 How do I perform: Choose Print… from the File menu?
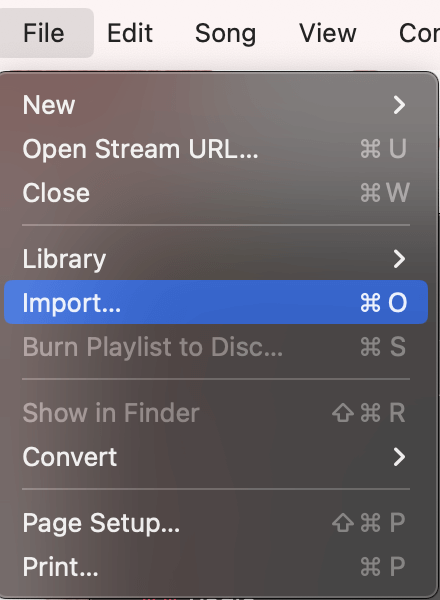click(60, 567)
